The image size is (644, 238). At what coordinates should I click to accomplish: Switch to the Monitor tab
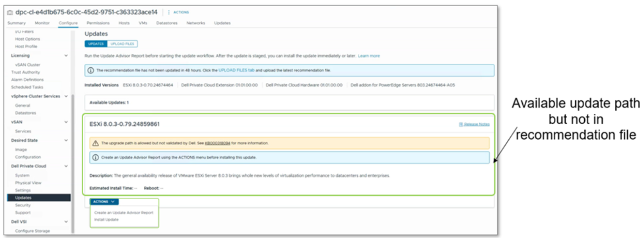[x=42, y=23]
